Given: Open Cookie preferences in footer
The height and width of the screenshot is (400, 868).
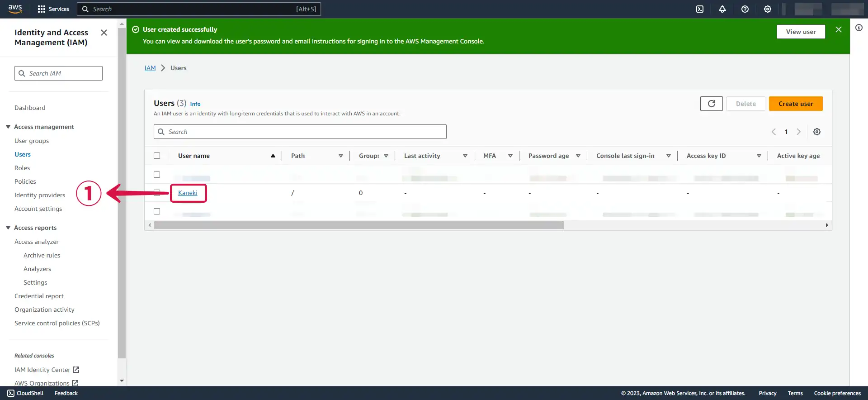Looking at the screenshot, I should pos(837,393).
